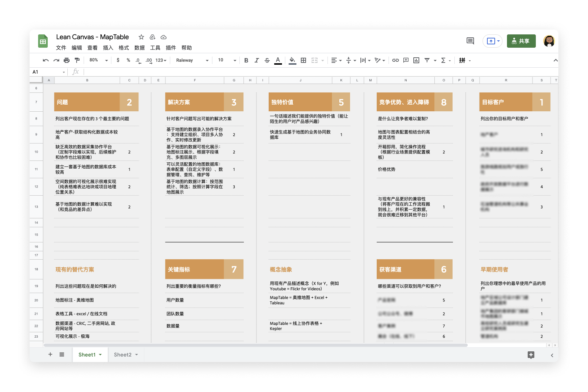Screen dimensions: 588x392
Task: Expand the font size 10 dropdown
Action: [227, 60]
